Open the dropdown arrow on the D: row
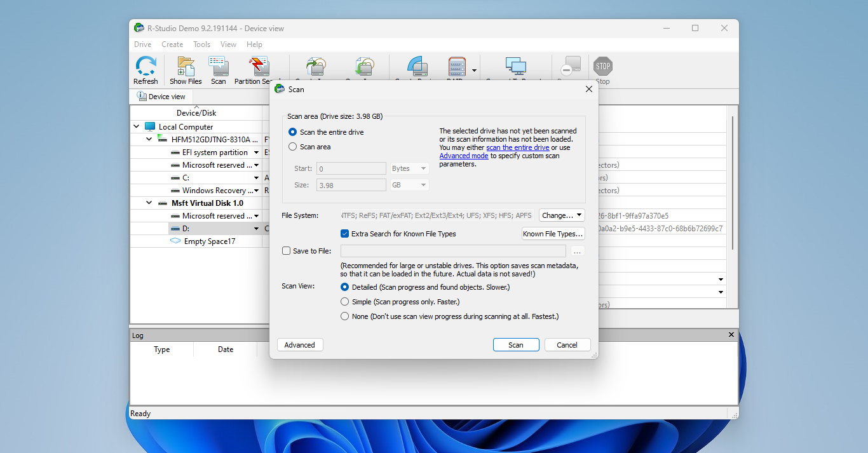The width and height of the screenshot is (868, 453). (257, 229)
